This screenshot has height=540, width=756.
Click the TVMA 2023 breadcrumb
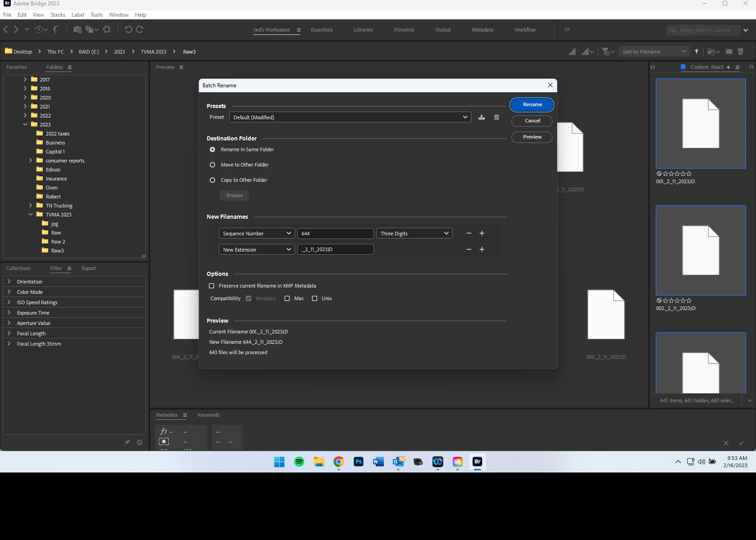(x=153, y=52)
